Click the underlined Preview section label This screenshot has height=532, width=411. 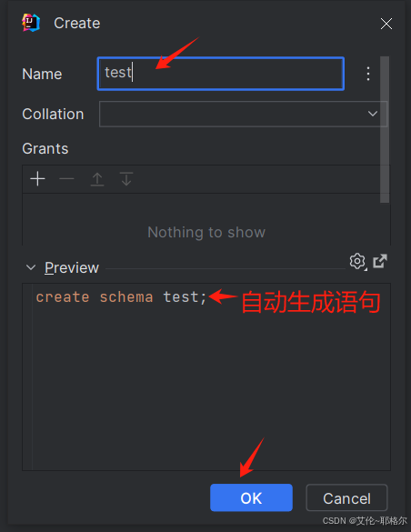click(x=72, y=267)
